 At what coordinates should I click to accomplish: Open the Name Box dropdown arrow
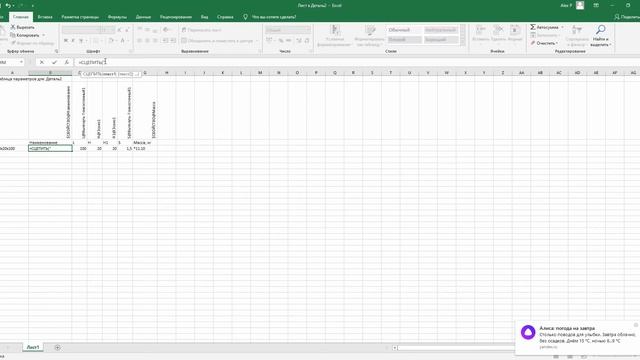(x=21, y=62)
